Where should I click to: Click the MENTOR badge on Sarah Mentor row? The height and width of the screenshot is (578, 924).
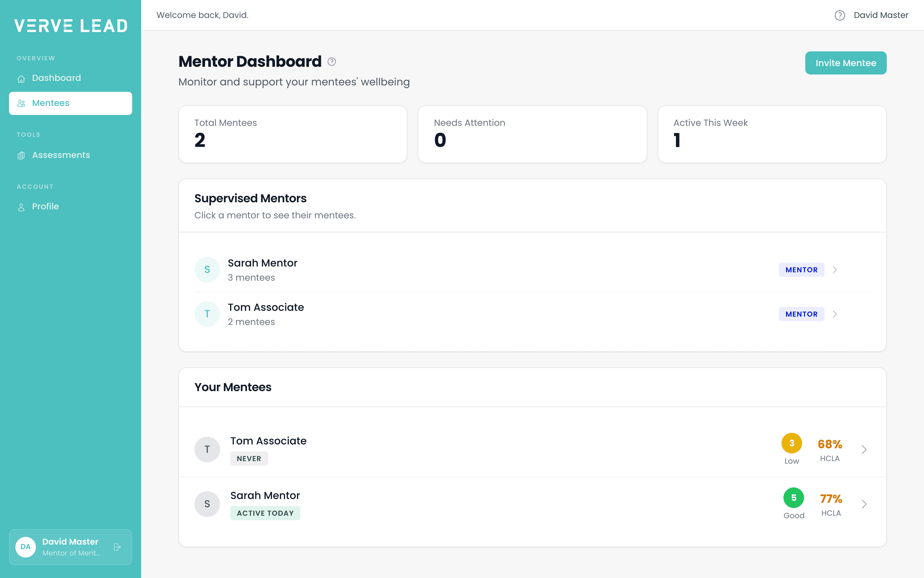click(801, 270)
